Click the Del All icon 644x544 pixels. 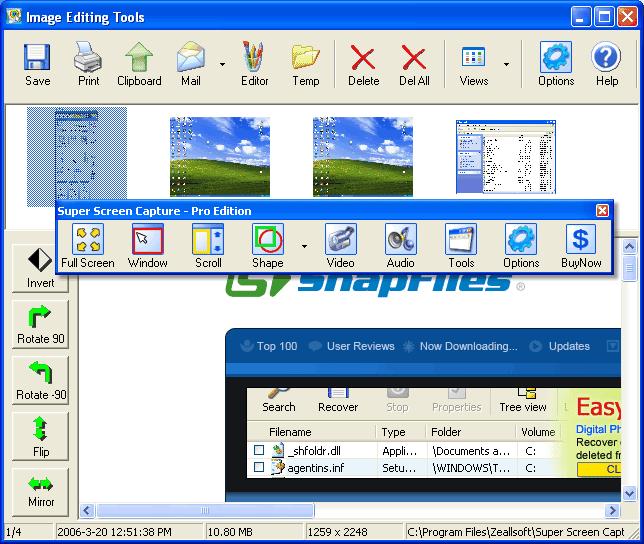pos(414,57)
